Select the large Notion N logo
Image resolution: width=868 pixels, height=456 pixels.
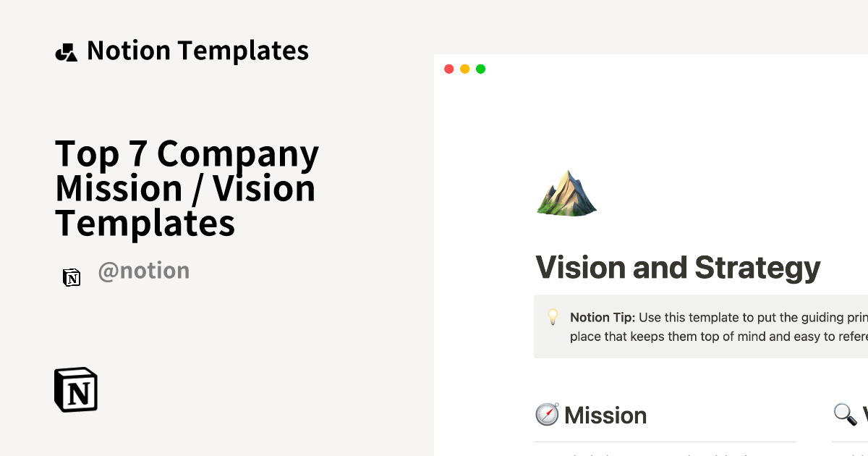point(75,390)
